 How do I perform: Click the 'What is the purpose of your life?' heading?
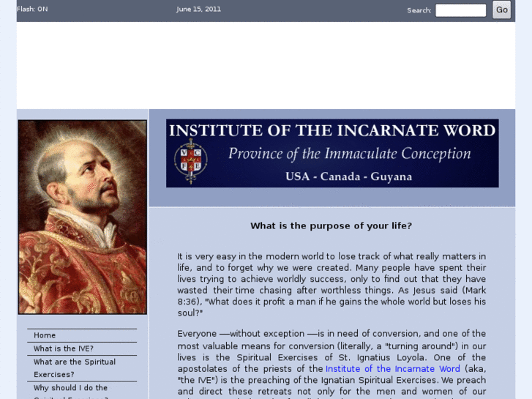[331, 225]
